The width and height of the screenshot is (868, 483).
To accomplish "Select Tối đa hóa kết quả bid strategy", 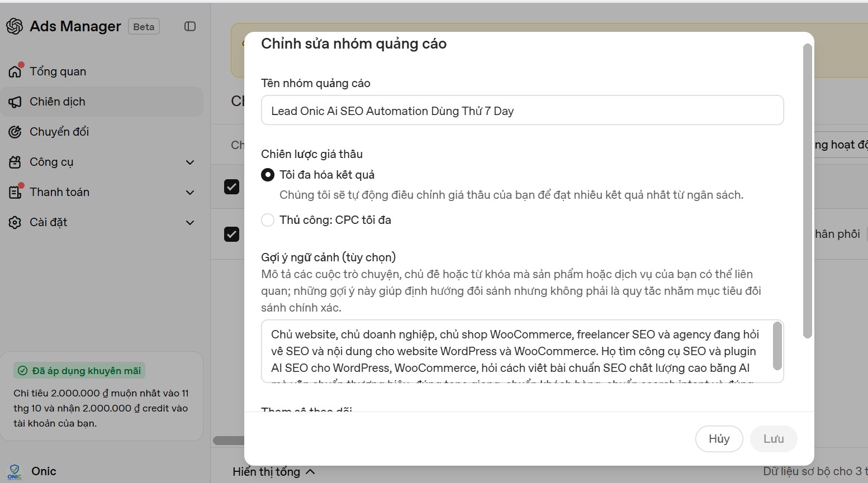I will (268, 175).
